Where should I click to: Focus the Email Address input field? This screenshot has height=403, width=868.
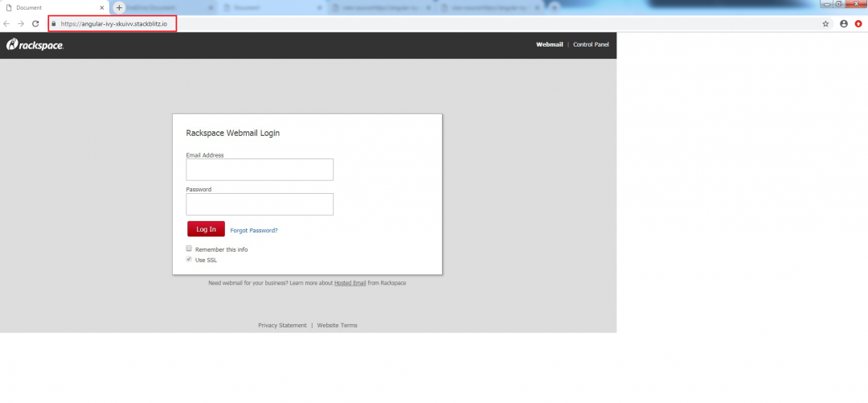pyautogui.click(x=260, y=170)
